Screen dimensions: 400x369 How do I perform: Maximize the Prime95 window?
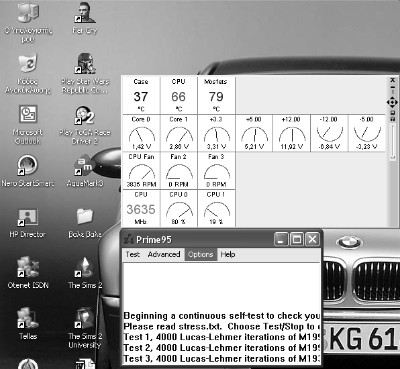tap(296, 239)
